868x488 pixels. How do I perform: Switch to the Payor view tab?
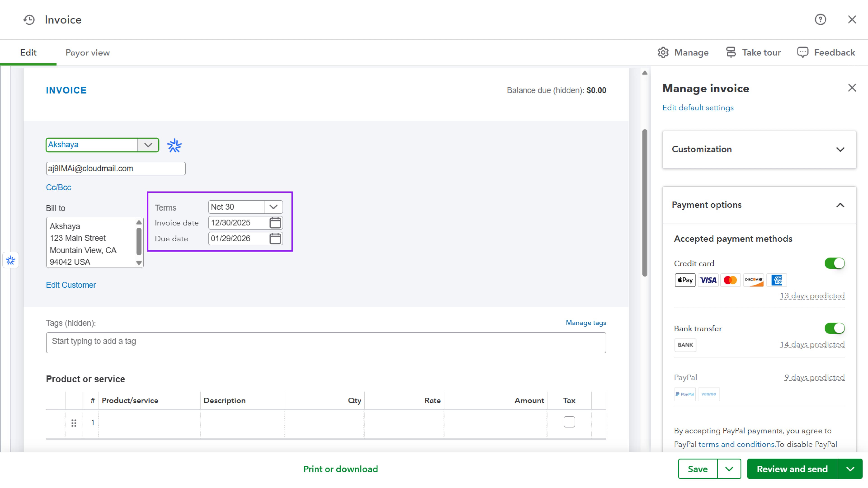(x=88, y=53)
